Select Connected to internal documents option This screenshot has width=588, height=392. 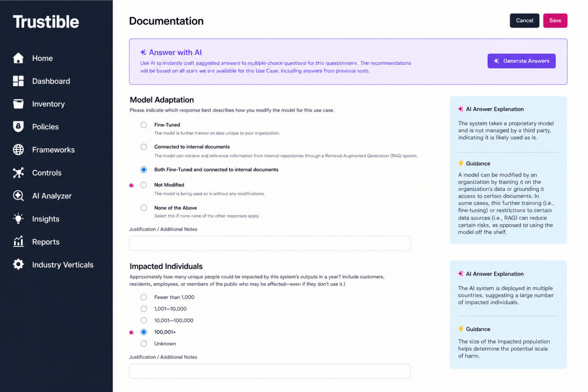[144, 147]
